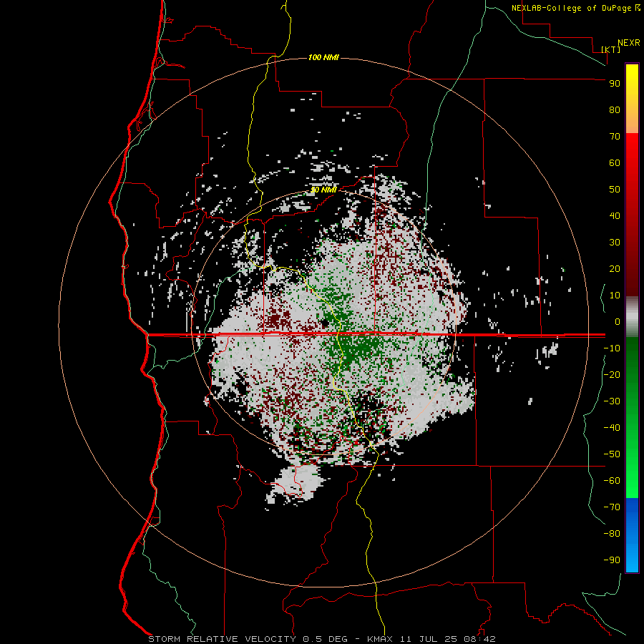
Task: Click the 40 value on the velocity scale
Action: pyautogui.click(x=615, y=216)
